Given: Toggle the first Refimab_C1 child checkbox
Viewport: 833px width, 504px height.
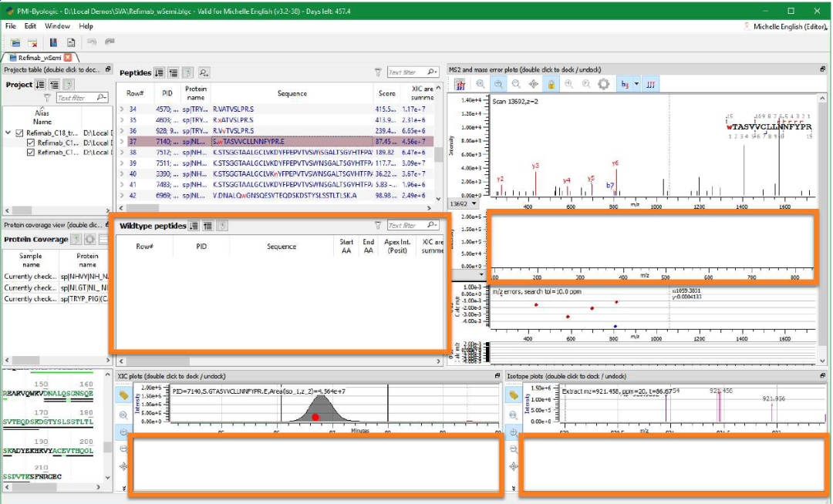Looking at the screenshot, I should click(31, 143).
